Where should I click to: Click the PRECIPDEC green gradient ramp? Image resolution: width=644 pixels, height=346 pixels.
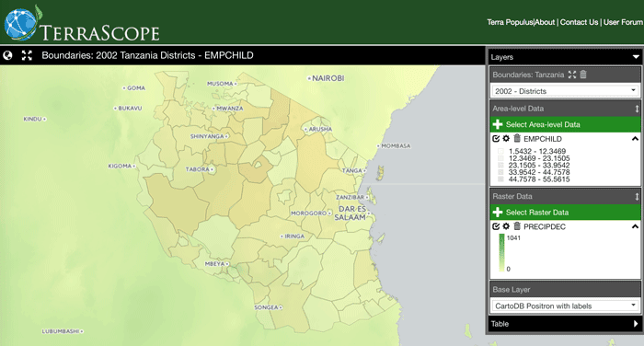click(501, 253)
